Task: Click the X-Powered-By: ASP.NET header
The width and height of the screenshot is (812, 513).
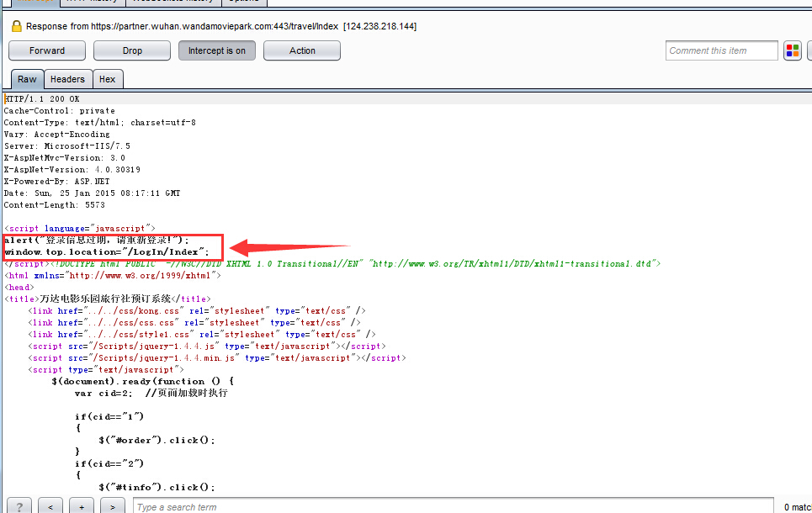Action: pyautogui.click(x=57, y=182)
